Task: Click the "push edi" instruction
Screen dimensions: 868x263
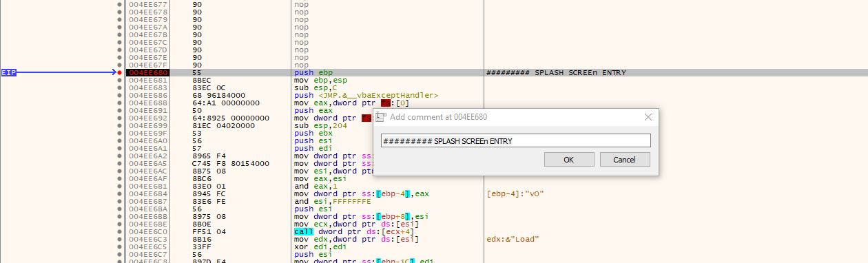Action: click(x=313, y=148)
